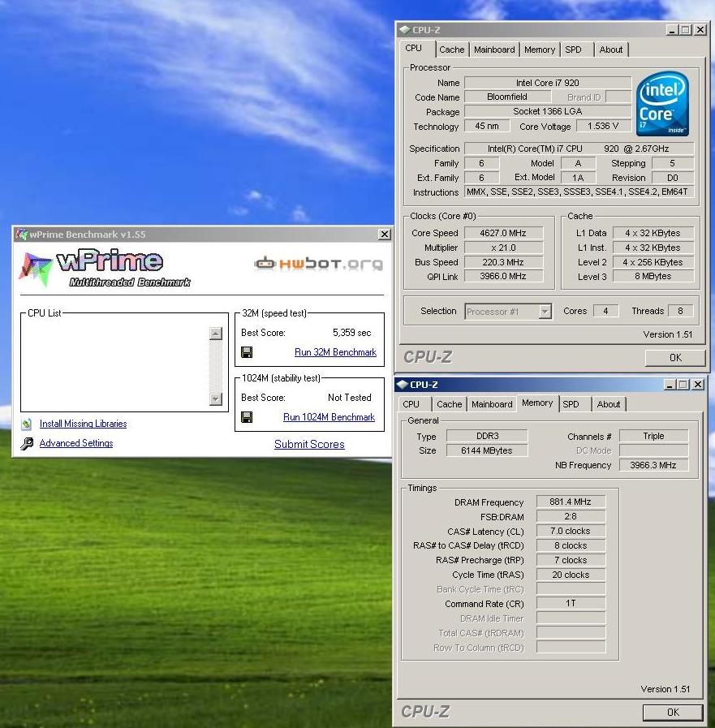Click the save icon beside Run 1024M Benchmark
The width and height of the screenshot is (715, 728).
click(x=247, y=417)
